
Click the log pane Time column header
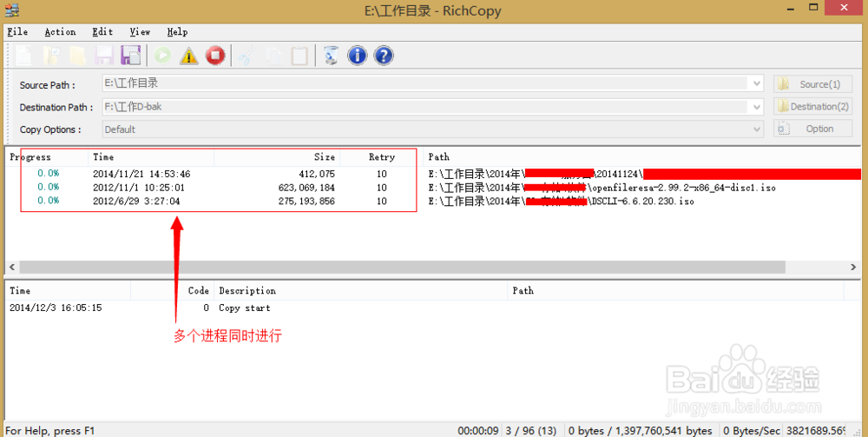coord(68,291)
